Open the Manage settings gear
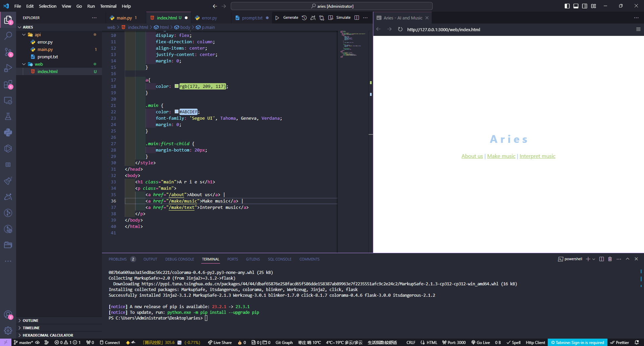 [8, 331]
